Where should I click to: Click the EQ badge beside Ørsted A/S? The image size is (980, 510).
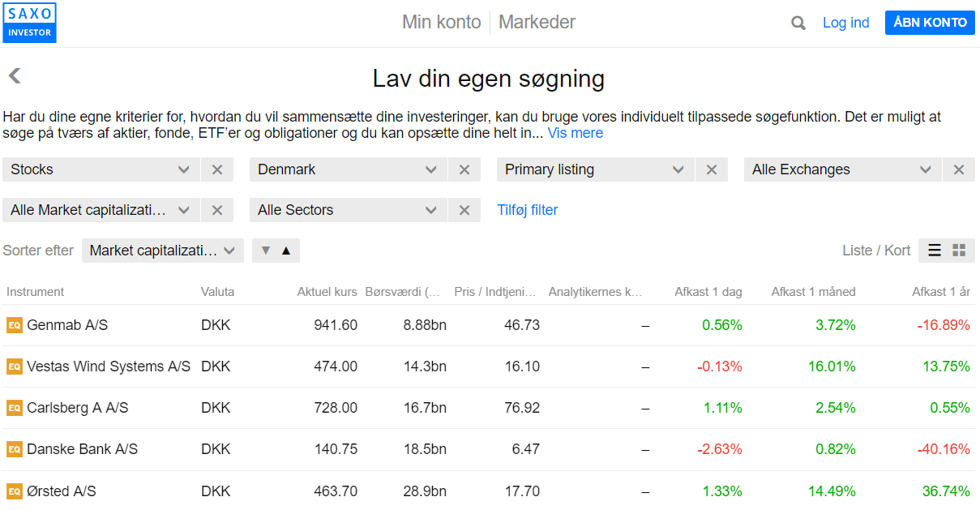(14, 491)
